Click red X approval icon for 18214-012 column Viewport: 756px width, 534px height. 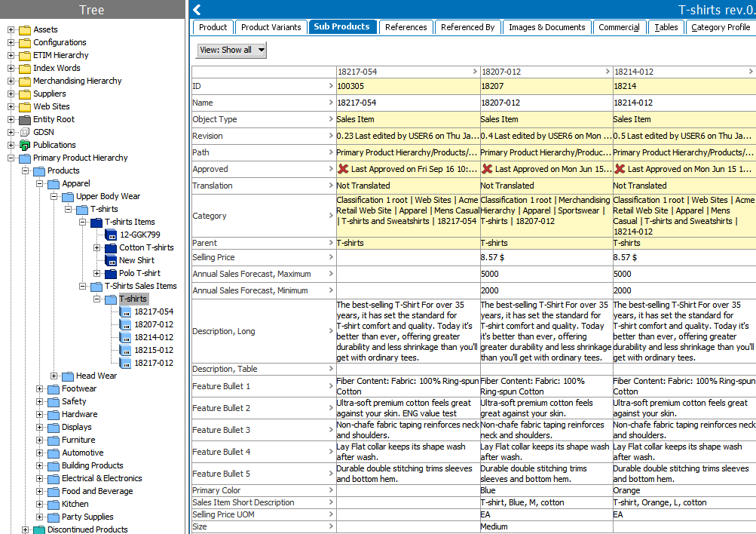(620, 169)
